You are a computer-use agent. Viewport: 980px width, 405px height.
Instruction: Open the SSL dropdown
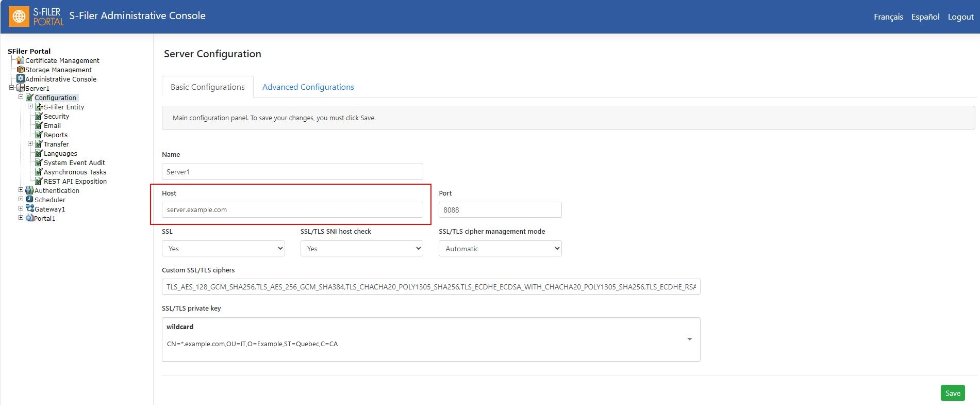pos(223,249)
